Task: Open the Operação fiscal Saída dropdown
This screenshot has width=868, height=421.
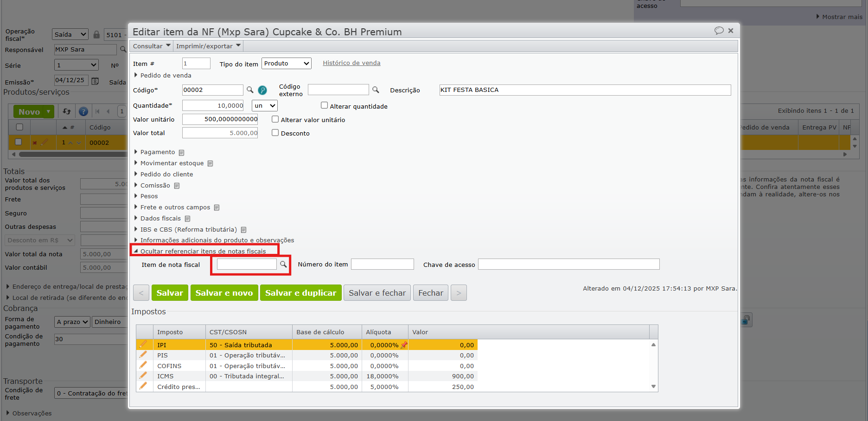Action: point(70,34)
